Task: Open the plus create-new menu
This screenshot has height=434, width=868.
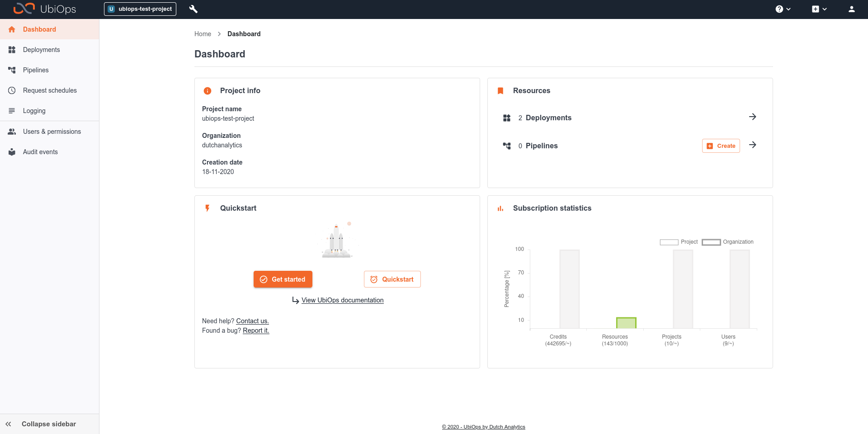Action: click(x=819, y=9)
